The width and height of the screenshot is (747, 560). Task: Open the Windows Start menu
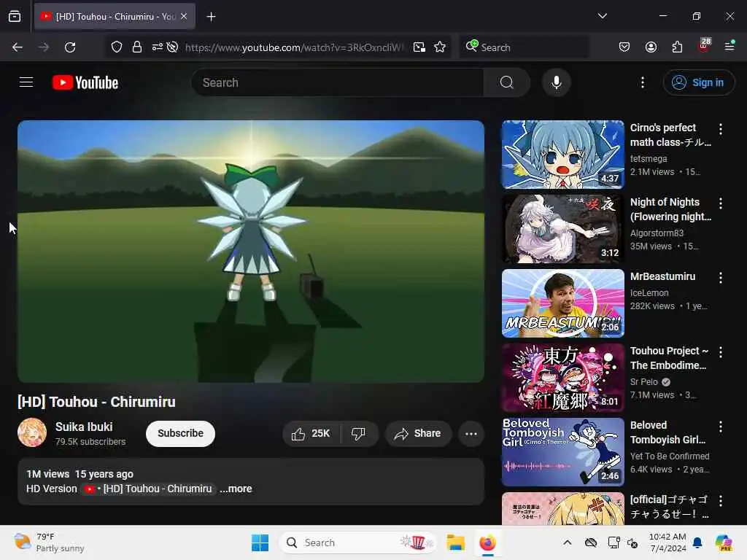tap(260, 542)
